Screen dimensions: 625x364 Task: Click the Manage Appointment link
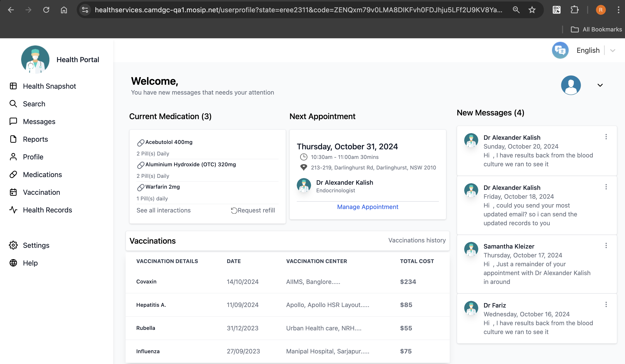tap(367, 207)
